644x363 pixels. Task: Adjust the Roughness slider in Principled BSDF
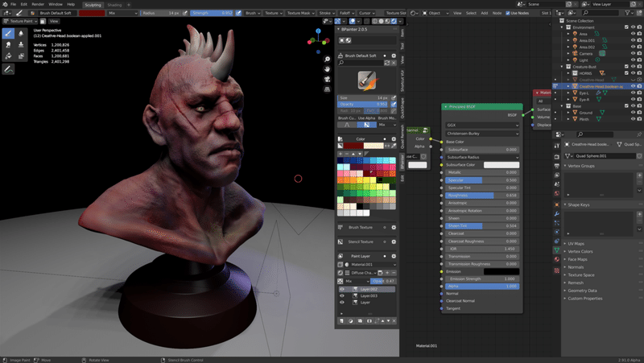(482, 195)
